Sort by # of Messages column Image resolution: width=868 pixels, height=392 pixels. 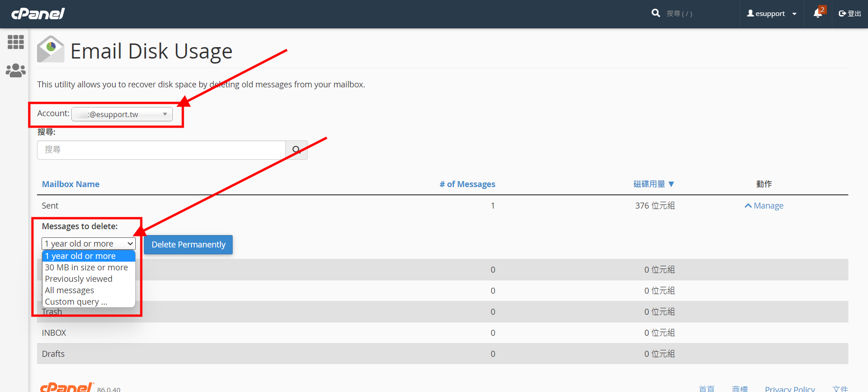[467, 184]
